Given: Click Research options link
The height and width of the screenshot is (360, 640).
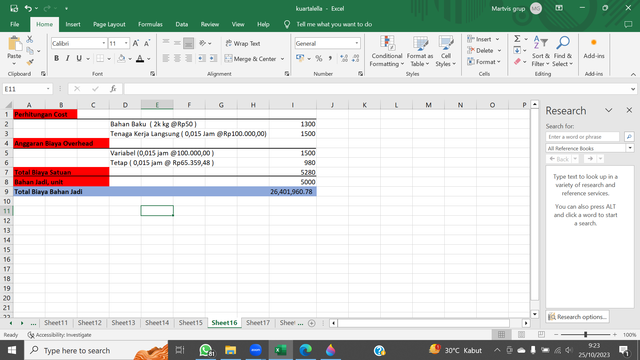Looking at the screenshot, I should pos(578,317).
